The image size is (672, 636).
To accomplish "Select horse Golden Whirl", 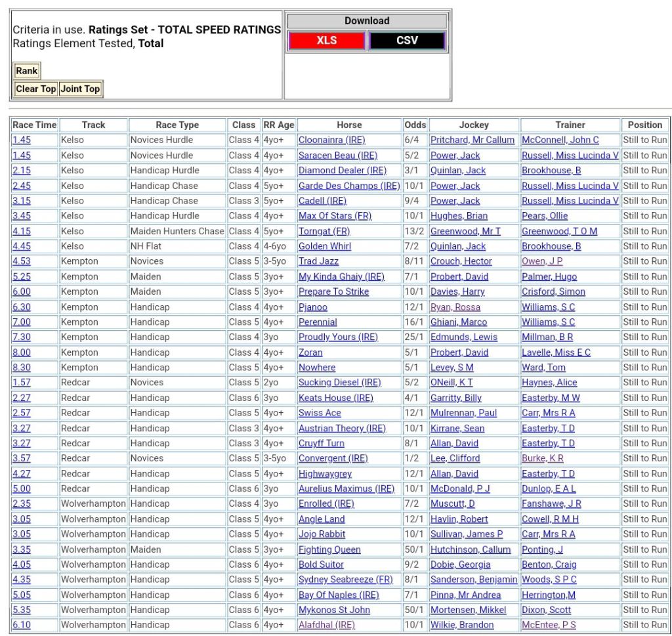I will [324, 246].
